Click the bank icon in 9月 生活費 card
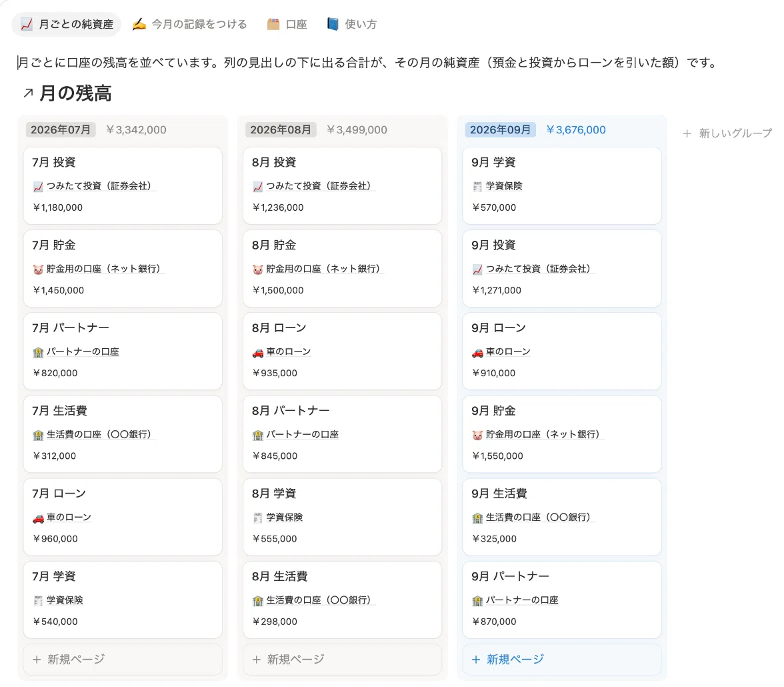Viewport: 784px width, 687px height. (477, 518)
